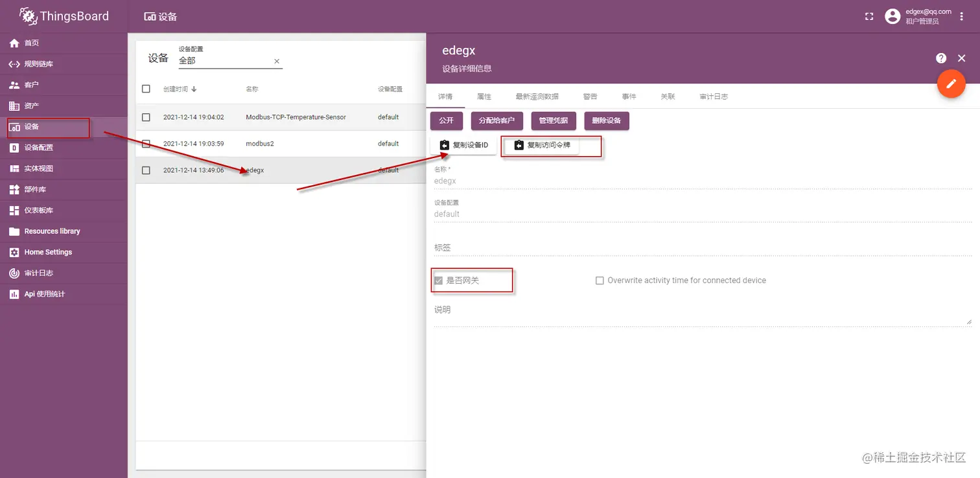
Task: Click the 2021-12-14 19:03:59 timestamp cell
Action: click(194, 144)
